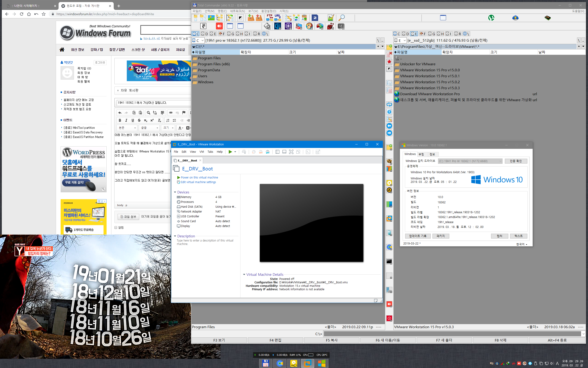Image resolution: width=588 pixels, height=368 pixels.
Task: Open the VM menu in VMware Workstation
Action: (202, 152)
